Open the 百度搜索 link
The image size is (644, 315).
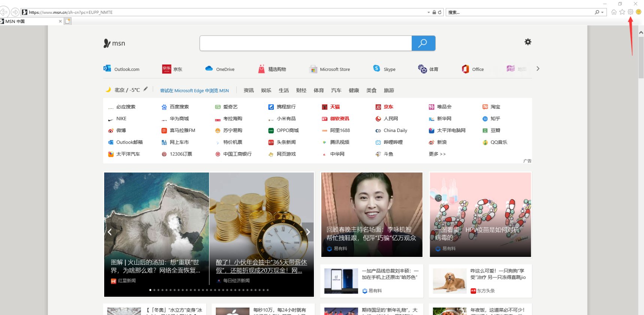pos(179,107)
